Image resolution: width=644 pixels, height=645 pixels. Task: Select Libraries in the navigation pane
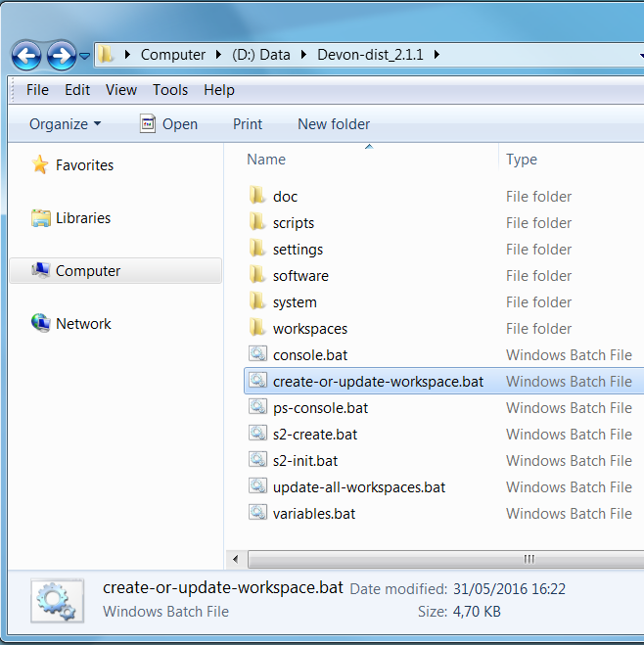[83, 218]
